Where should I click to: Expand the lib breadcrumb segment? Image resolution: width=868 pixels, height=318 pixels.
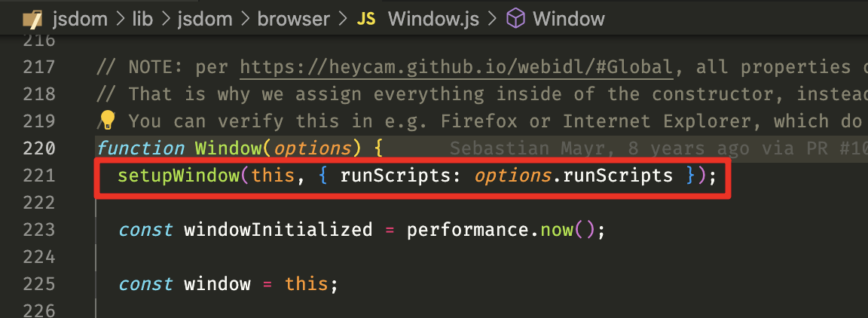[142, 19]
